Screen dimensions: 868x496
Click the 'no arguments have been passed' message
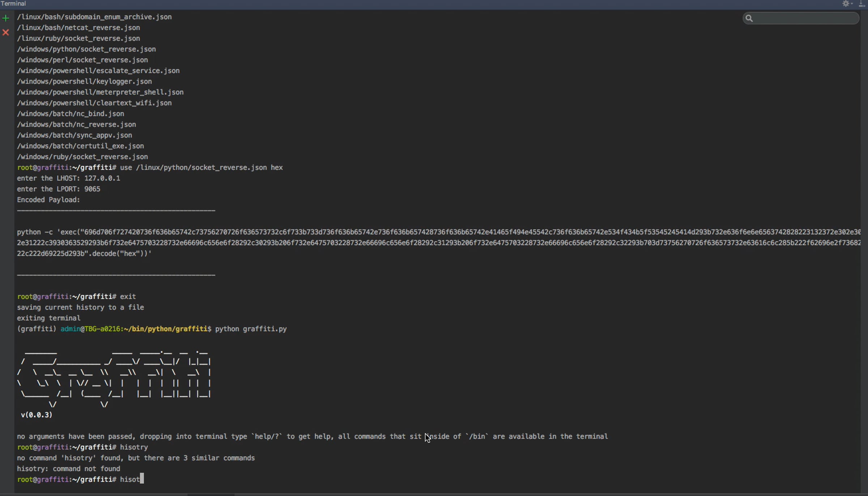[x=312, y=437]
